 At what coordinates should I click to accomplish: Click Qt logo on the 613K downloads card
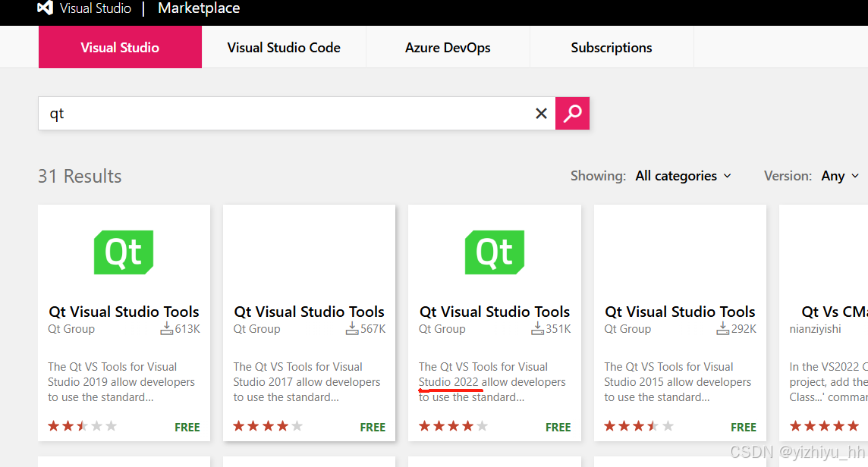[124, 252]
